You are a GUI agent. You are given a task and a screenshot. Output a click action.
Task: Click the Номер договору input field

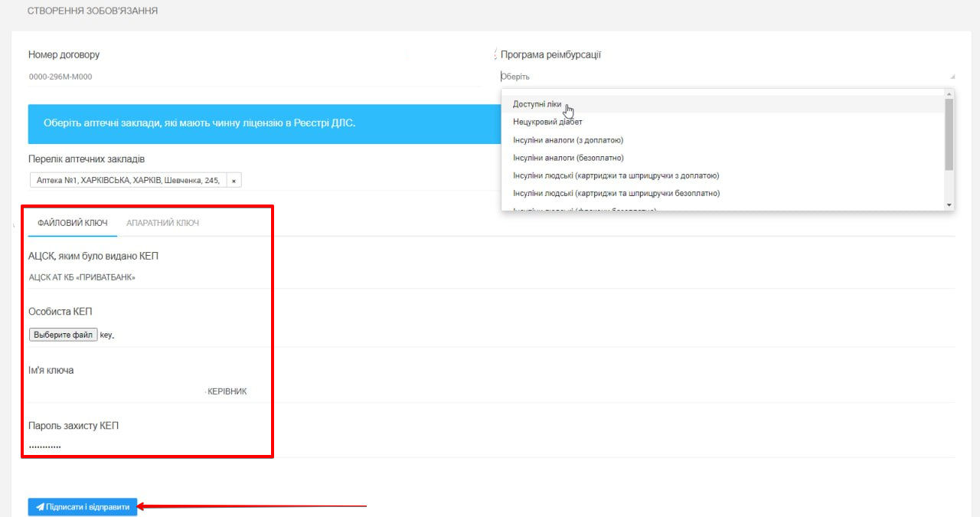[x=214, y=77]
